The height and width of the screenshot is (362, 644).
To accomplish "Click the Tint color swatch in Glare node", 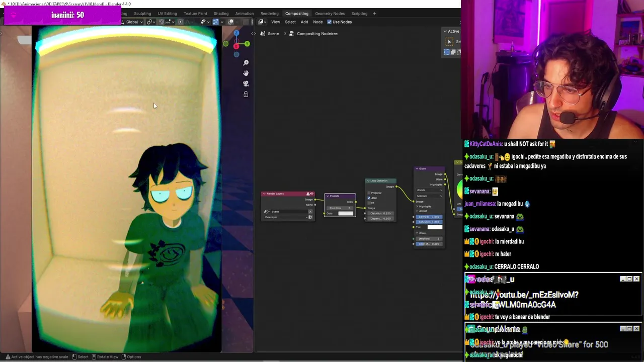I will [435, 227].
